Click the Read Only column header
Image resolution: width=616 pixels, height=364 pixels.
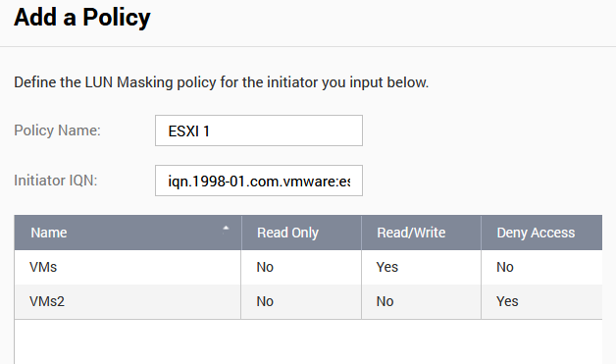(x=301, y=233)
